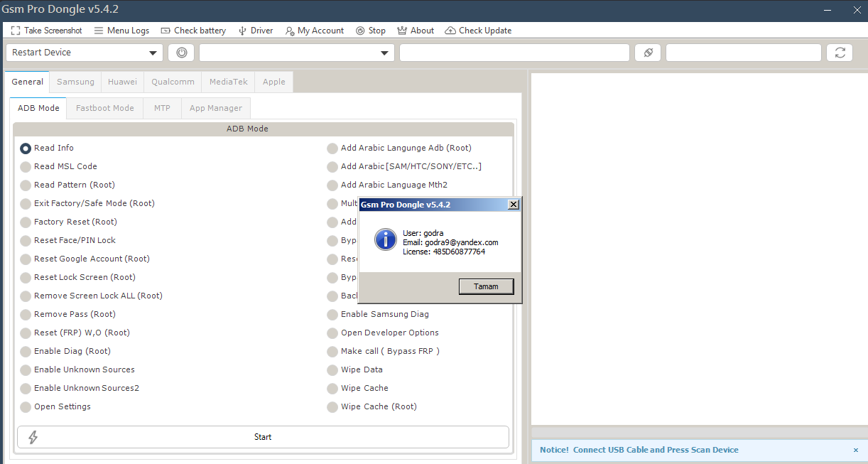Viewport: 868px width, 464px height.
Task: Switch to the MediaTek tab
Action: [229, 82]
